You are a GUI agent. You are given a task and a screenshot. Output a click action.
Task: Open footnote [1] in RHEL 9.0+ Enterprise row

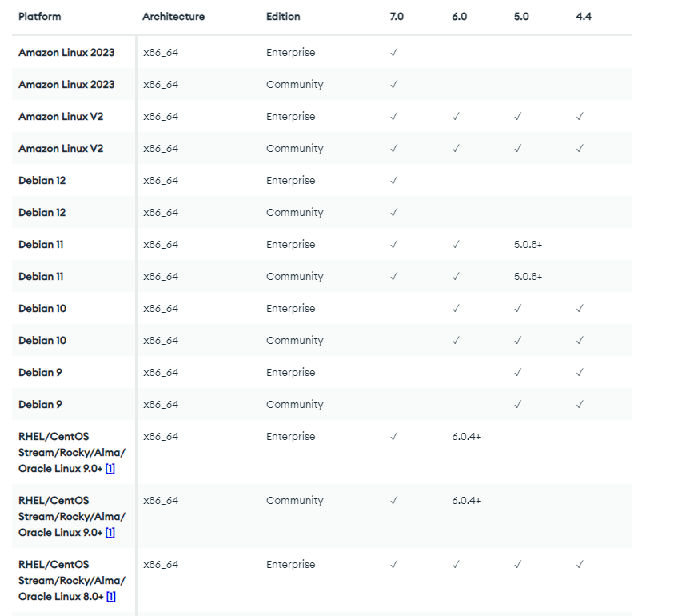click(110, 469)
